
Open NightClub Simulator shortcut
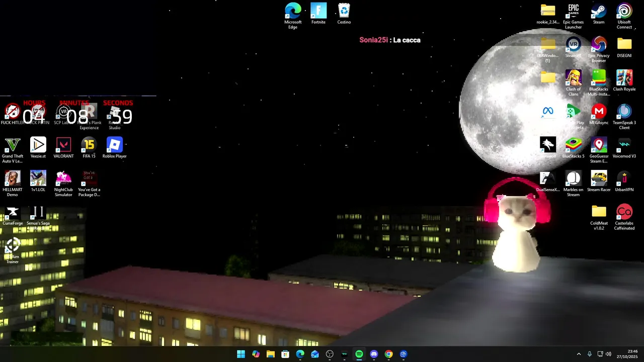[63, 184]
